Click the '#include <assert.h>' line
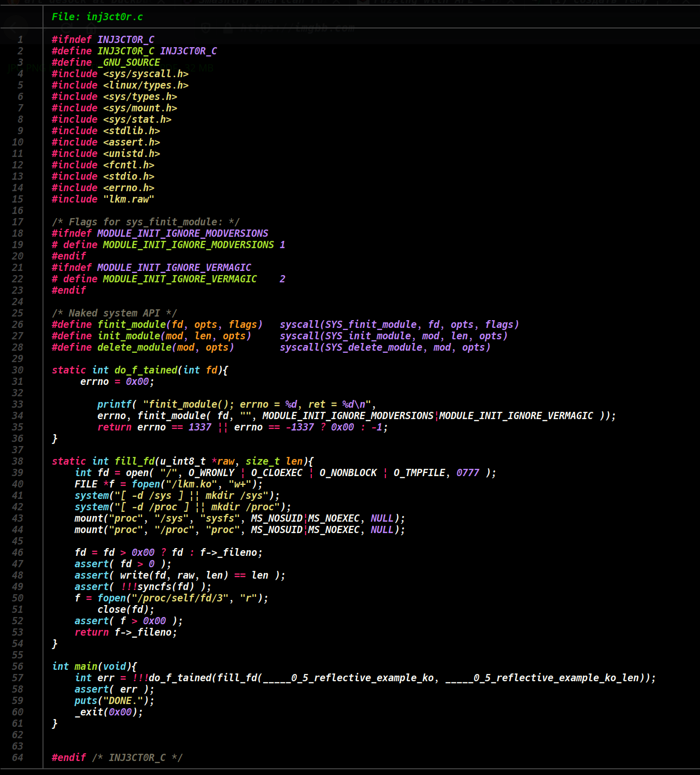This screenshot has width=700, height=775. point(106,142)
